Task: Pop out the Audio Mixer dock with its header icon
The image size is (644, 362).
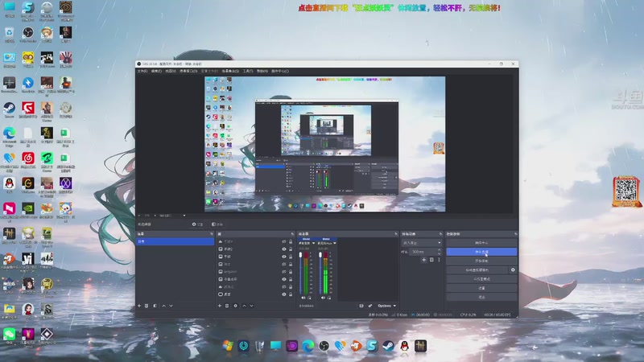Action: (396, 234)
